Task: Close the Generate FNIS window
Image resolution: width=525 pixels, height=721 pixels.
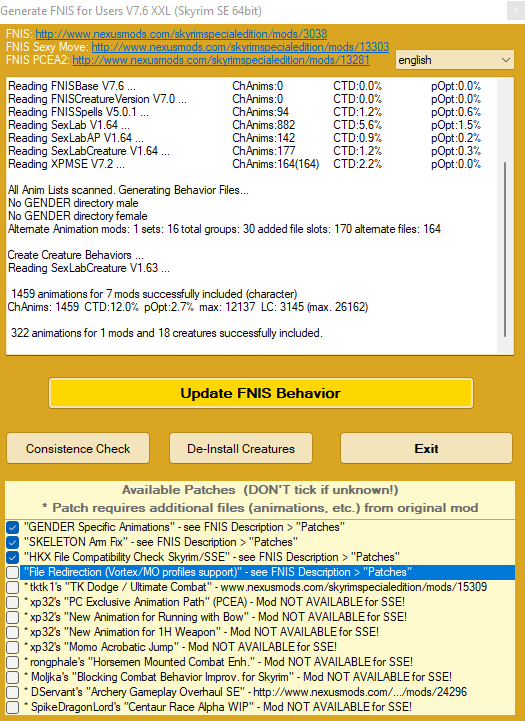Action: (515, 10)
